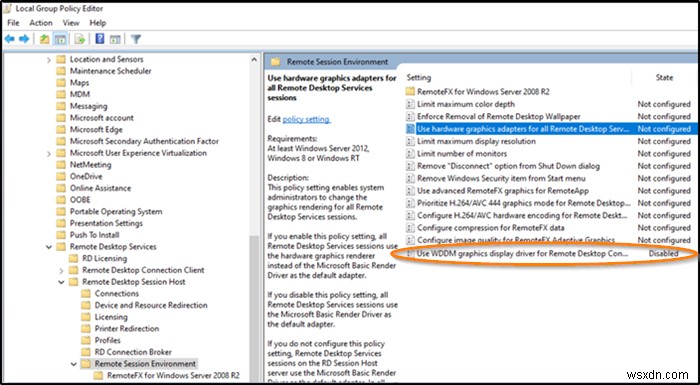The width and height of the screenshot is (700, 385).
Task: Collapse the Remote Desktop Services node
Action: pos(49,247)
